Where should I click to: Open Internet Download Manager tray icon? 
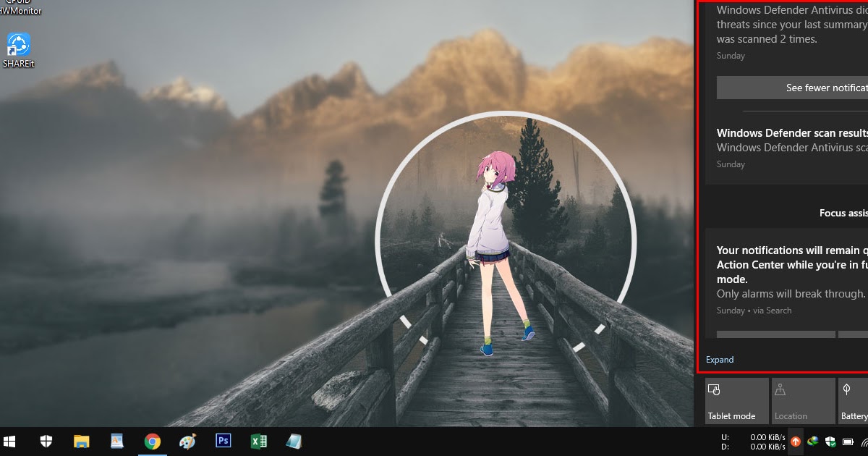click(x=814, y=441)
